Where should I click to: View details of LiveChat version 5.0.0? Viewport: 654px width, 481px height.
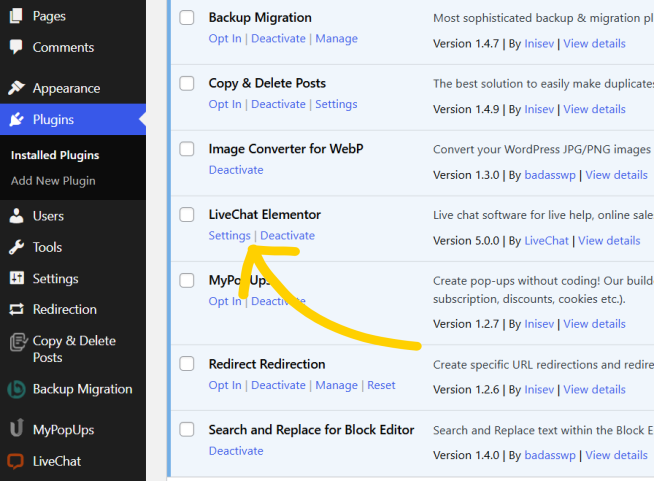click(609, 241)
